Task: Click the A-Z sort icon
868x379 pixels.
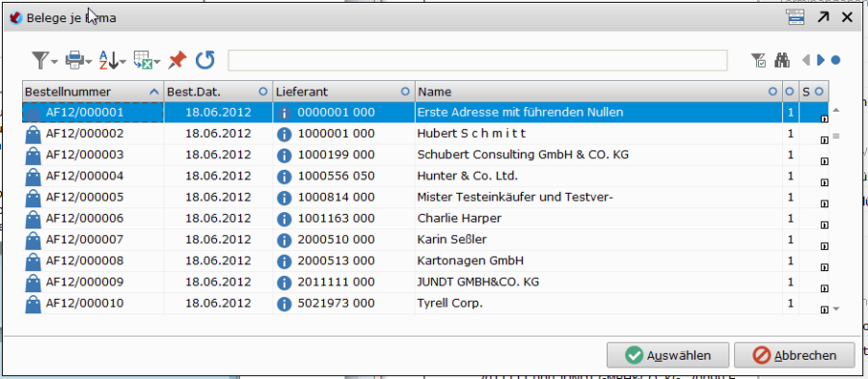Action: 108,60
